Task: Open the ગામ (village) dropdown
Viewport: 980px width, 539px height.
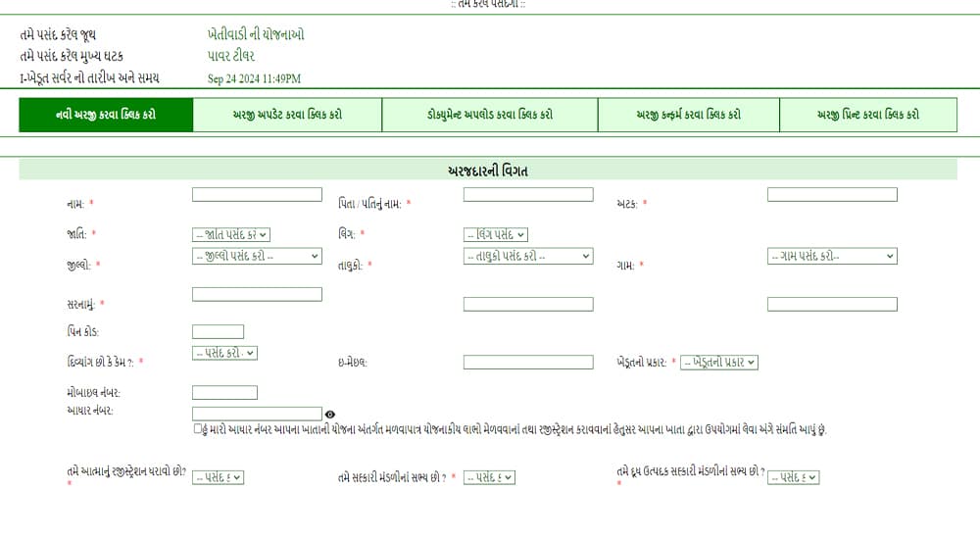Action: click(x=831, y=256)
